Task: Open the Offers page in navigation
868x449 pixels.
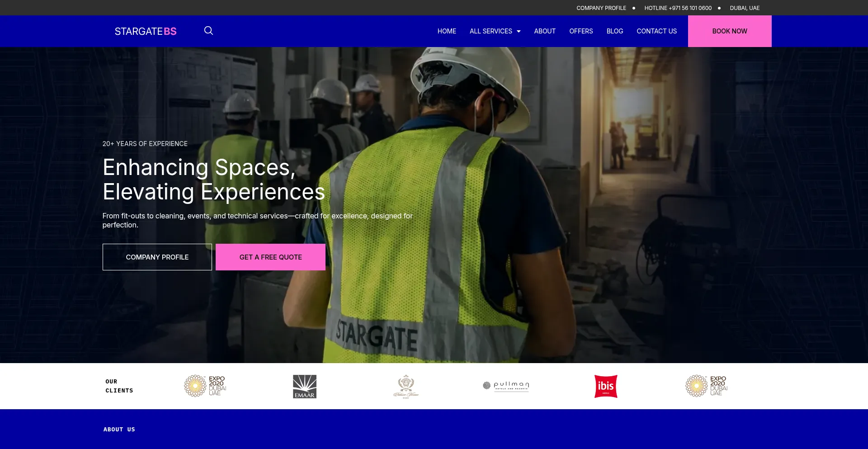Action: (581, 31)
